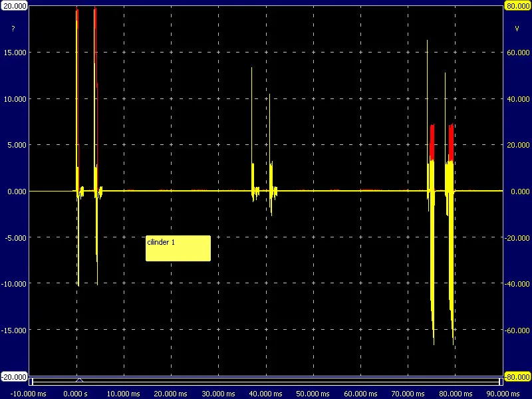Click the '?' unit label on left axis
This screenshot has height=399, width=532.
(x=13, y=29)
